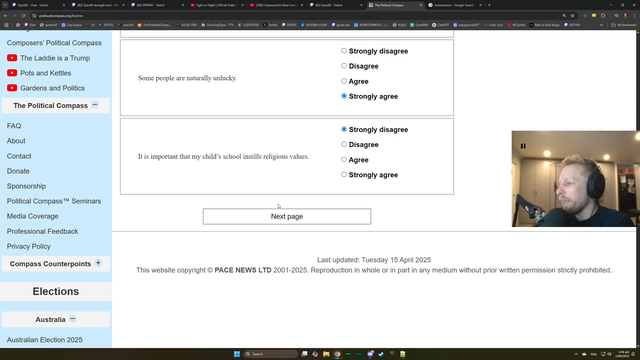The image size is (640, 360).
Task: Select Agree for religious values statement
Action: pos(344,159)
